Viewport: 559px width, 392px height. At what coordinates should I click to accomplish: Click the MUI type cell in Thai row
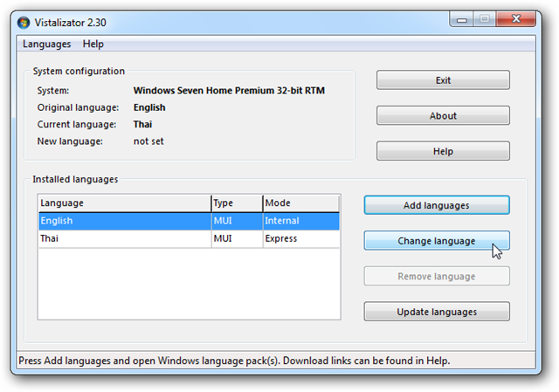(237, 238)
